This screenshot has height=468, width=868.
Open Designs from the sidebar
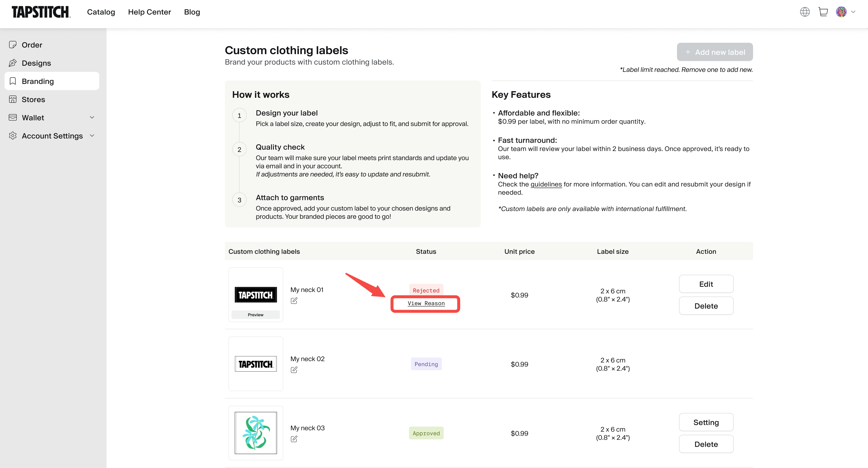click(36, 63)
